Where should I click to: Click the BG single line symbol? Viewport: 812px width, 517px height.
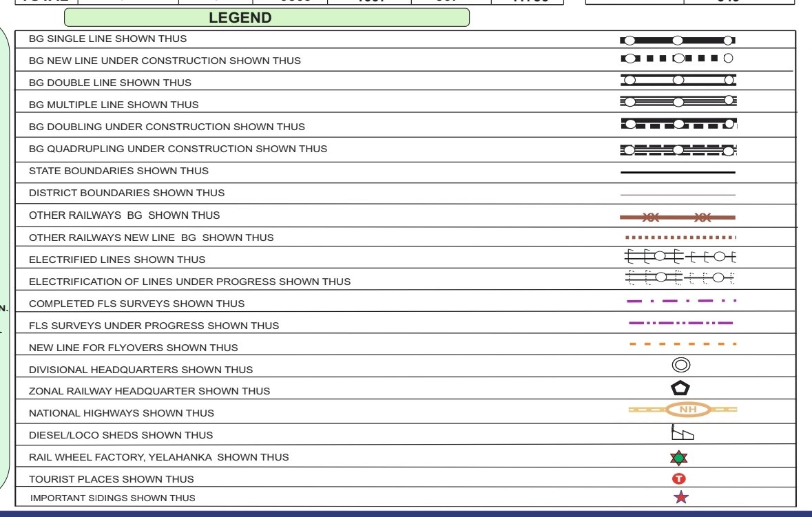678,41
